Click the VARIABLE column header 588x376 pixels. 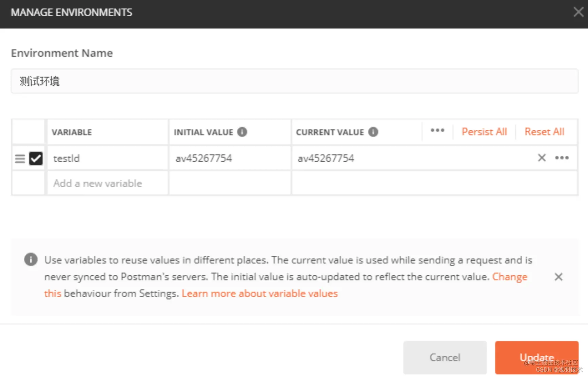[x=72, y=132]
